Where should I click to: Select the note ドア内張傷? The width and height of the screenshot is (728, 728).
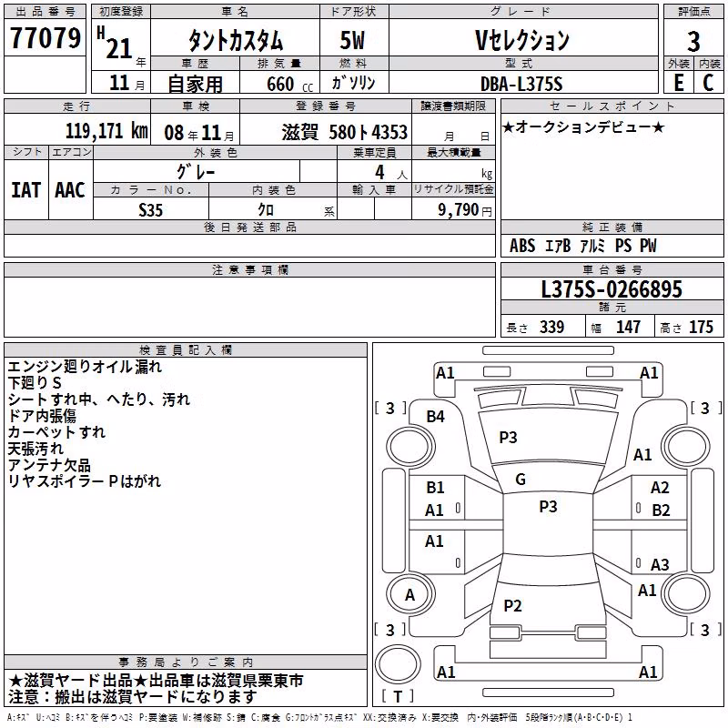[x=42, y=416]
